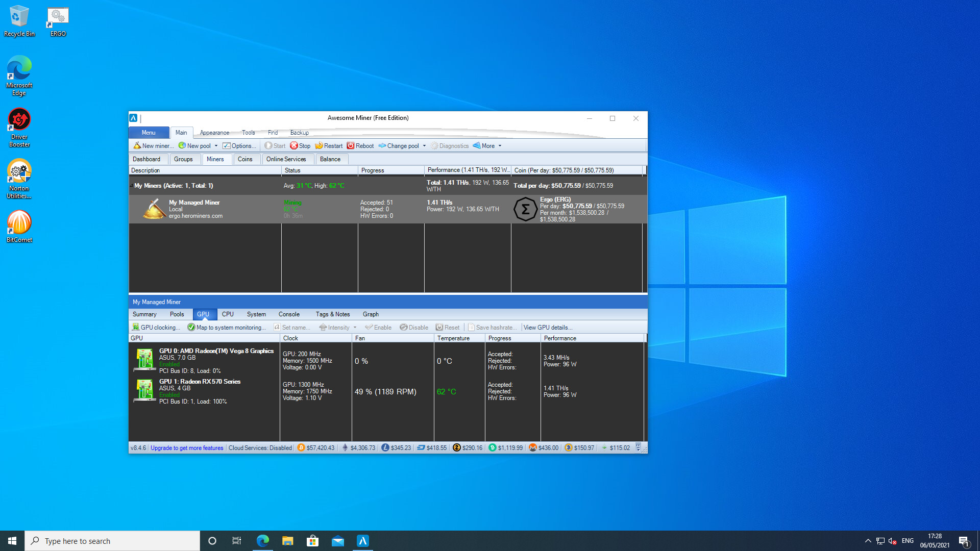Expand the More dropdown arrow
Image resolution: width=980 pixels, height=551 pixels.
click(500, 146)
